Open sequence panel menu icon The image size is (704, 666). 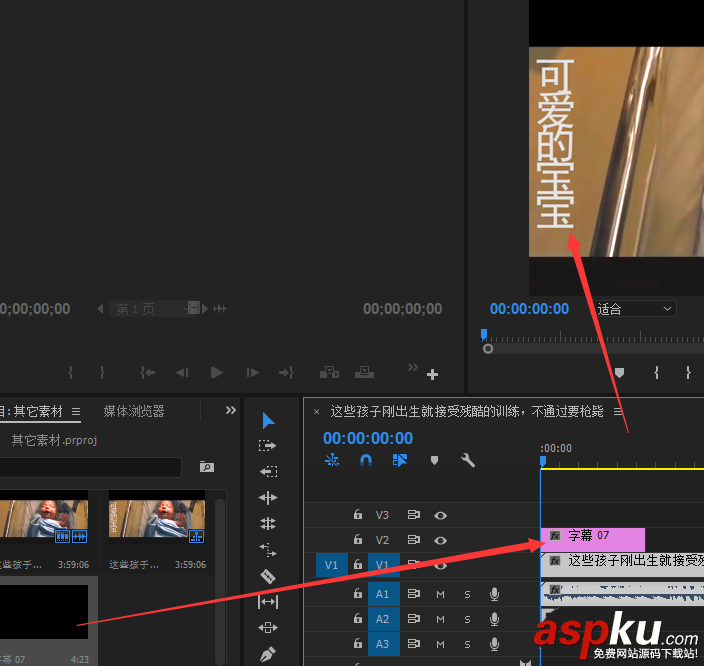(x=618, y=411)
